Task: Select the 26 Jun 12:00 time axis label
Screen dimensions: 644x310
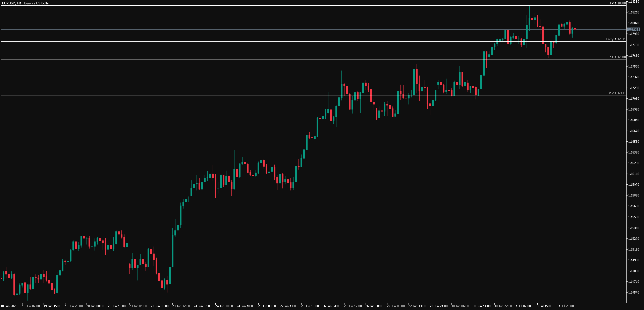Action: [353, 306]
